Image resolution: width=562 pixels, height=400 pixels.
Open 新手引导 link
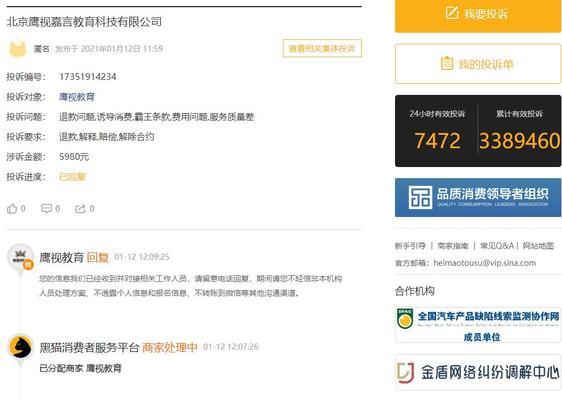(410, 246)
